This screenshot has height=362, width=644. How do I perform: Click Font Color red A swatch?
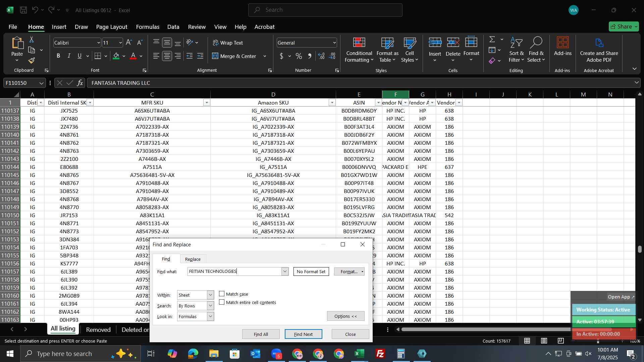click(x=133, y=56)
